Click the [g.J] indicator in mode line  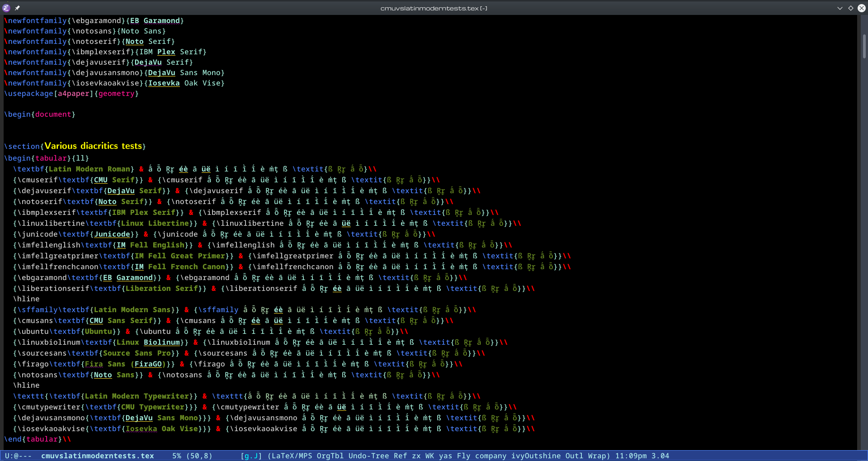click(x=251, y=456)
